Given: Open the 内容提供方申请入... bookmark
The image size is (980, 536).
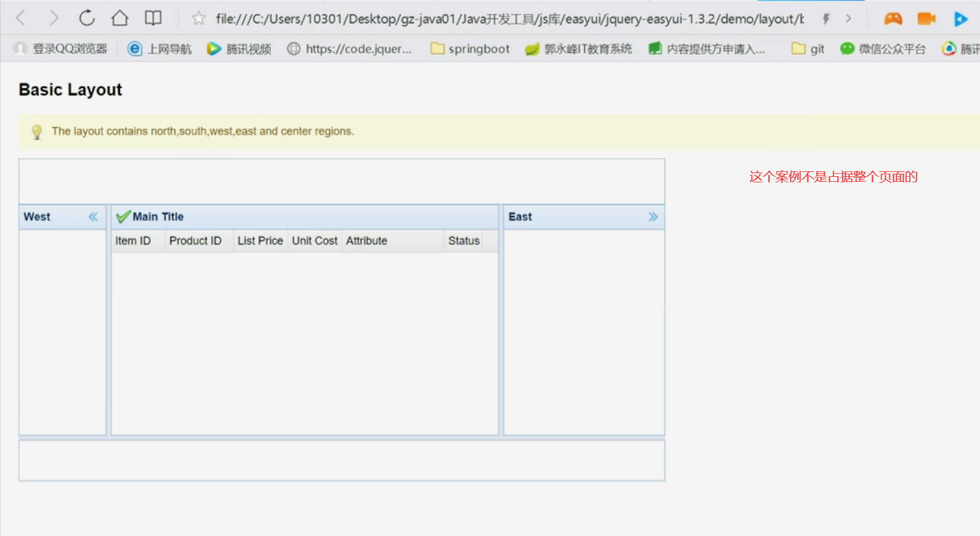Looking at the screenshot, I should point(707,49).
